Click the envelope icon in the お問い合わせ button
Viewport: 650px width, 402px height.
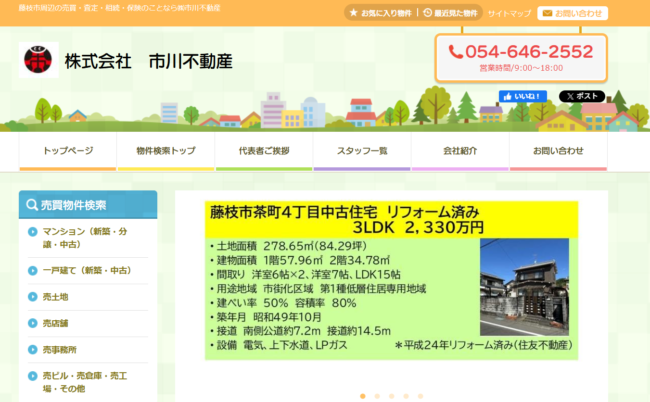(547, 13)
